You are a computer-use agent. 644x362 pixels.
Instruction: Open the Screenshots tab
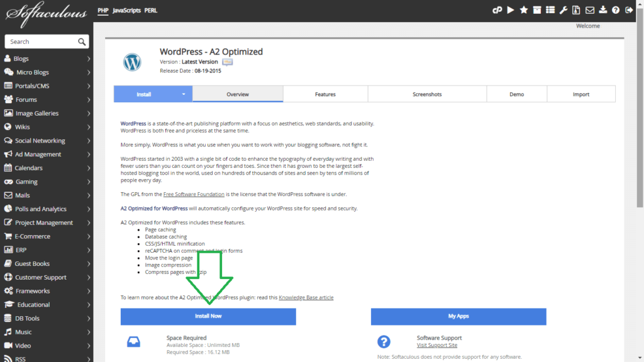[427, 94]
